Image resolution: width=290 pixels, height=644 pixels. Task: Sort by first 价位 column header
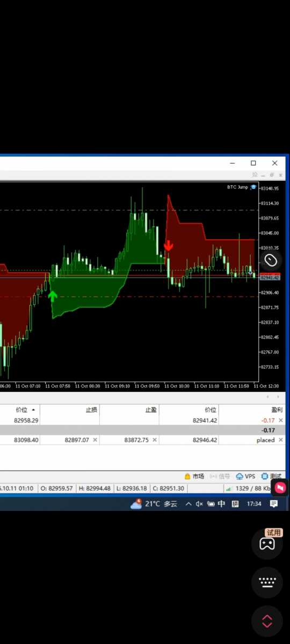[x=21, y=409]
